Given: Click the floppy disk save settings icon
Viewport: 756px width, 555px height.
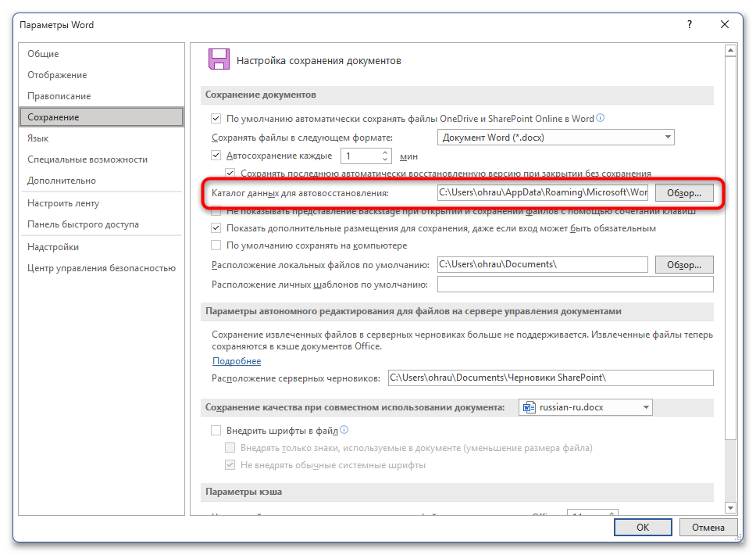Looking at the screenshot, I should 218,60.
